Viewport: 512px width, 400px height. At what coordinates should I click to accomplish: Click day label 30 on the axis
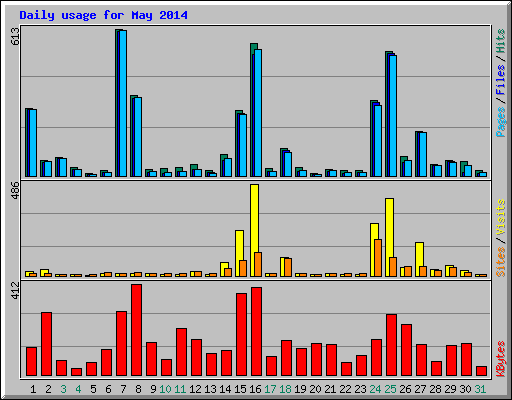[x=465, y=389]
